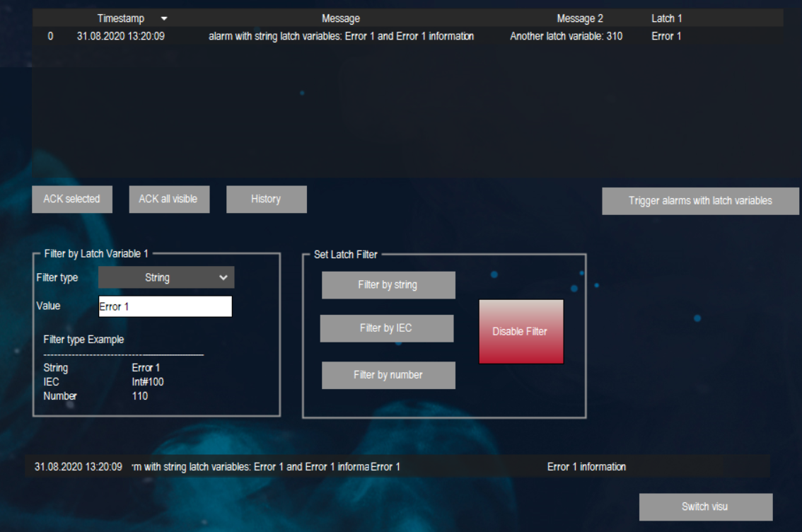Acknowledge using the ACK selected button

coord(71,199)
